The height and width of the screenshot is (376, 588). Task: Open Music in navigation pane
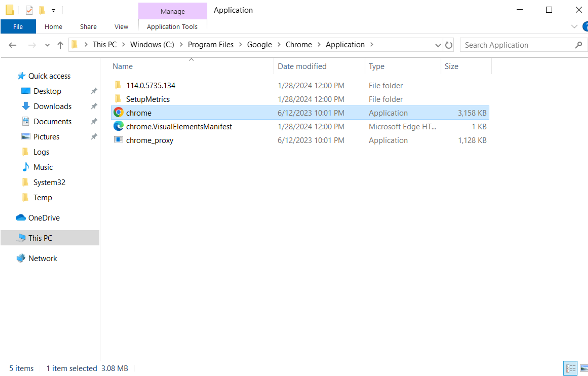[43, 167]
